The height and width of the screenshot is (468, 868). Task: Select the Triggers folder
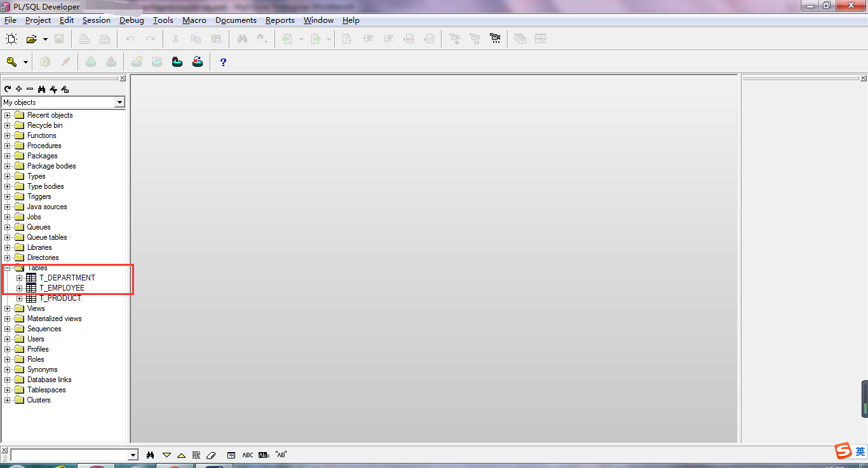tap(39, 196)
